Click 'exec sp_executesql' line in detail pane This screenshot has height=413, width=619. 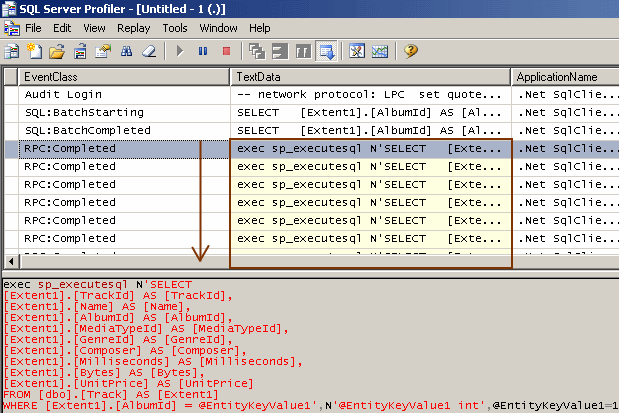(97, 284)
